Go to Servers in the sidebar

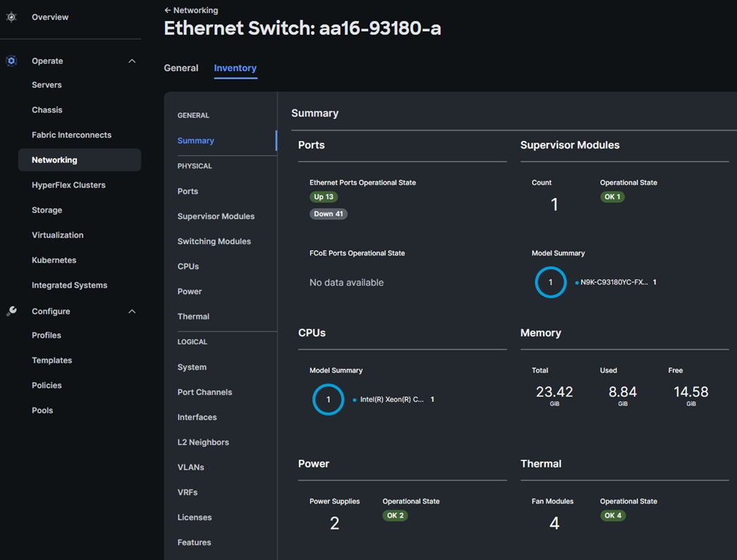(47, 85)
